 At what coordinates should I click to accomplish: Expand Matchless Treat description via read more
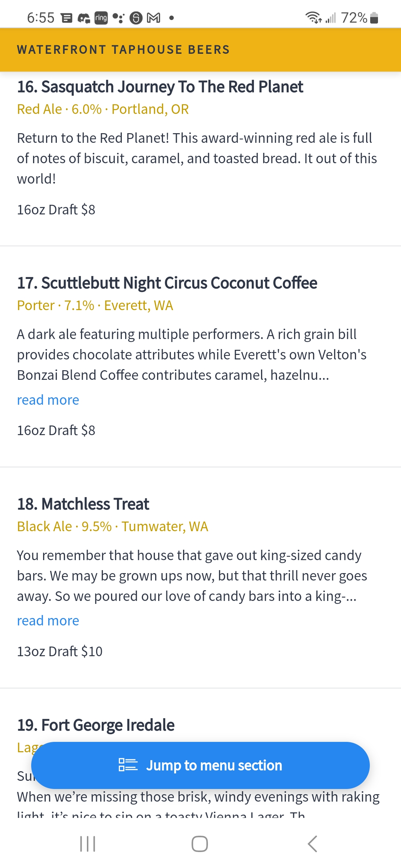48,621
